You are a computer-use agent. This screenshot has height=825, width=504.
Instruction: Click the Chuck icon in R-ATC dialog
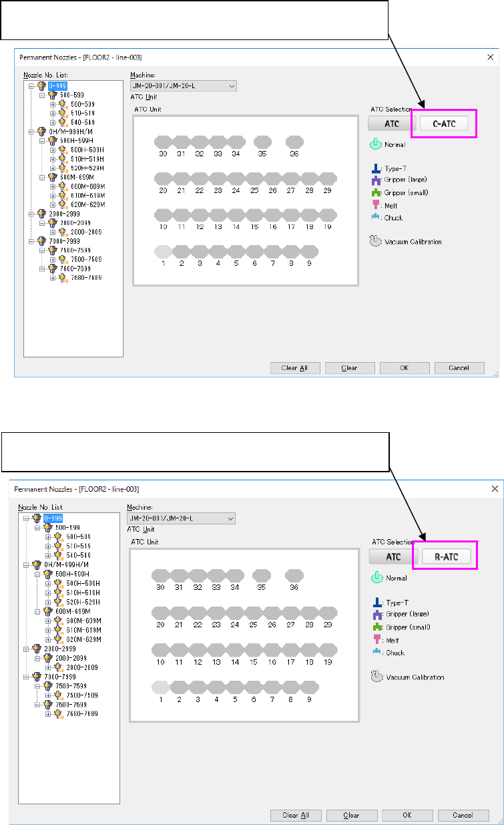[375, 652]
